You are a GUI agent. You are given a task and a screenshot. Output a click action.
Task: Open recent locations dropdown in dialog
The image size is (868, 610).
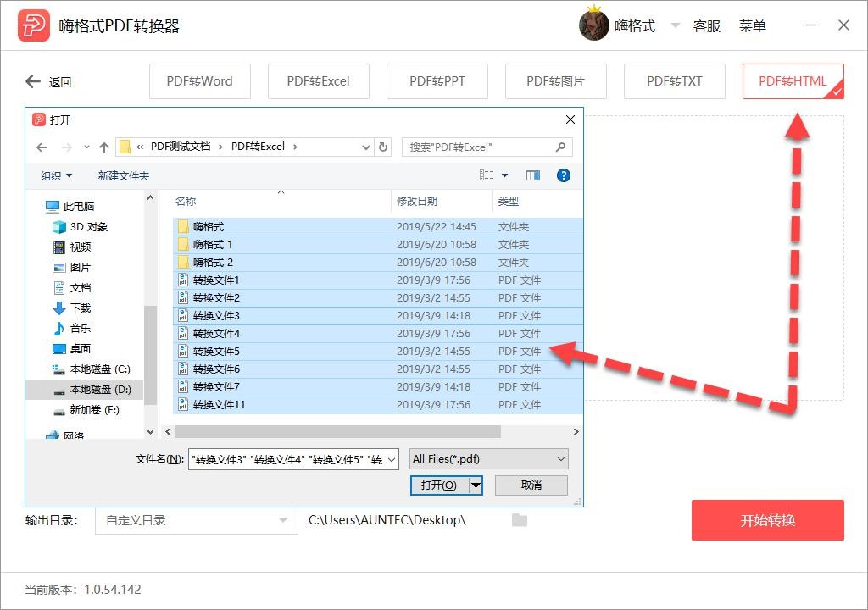(86, 147)
